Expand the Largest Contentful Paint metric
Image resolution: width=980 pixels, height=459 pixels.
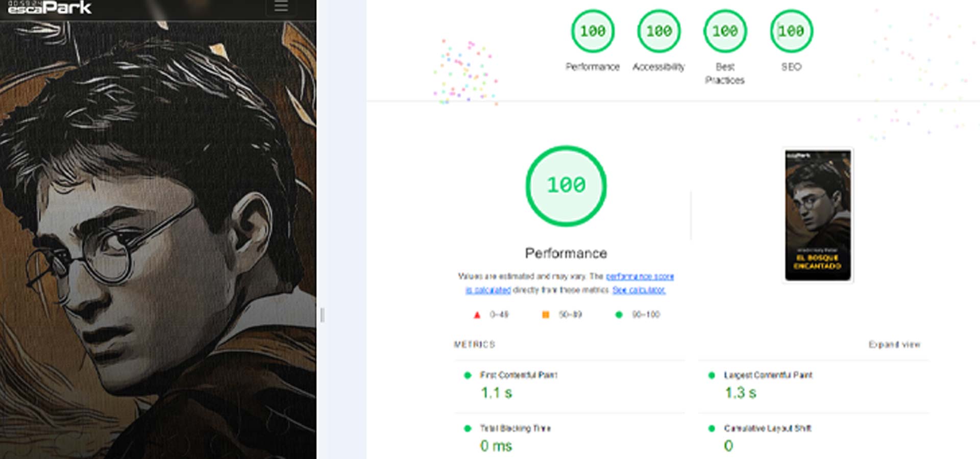point(814,386)
